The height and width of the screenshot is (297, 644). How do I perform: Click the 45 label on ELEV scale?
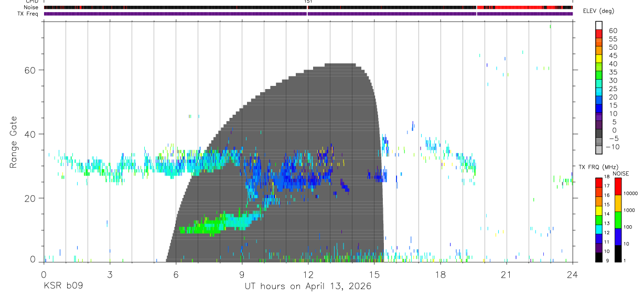point(613,56)
